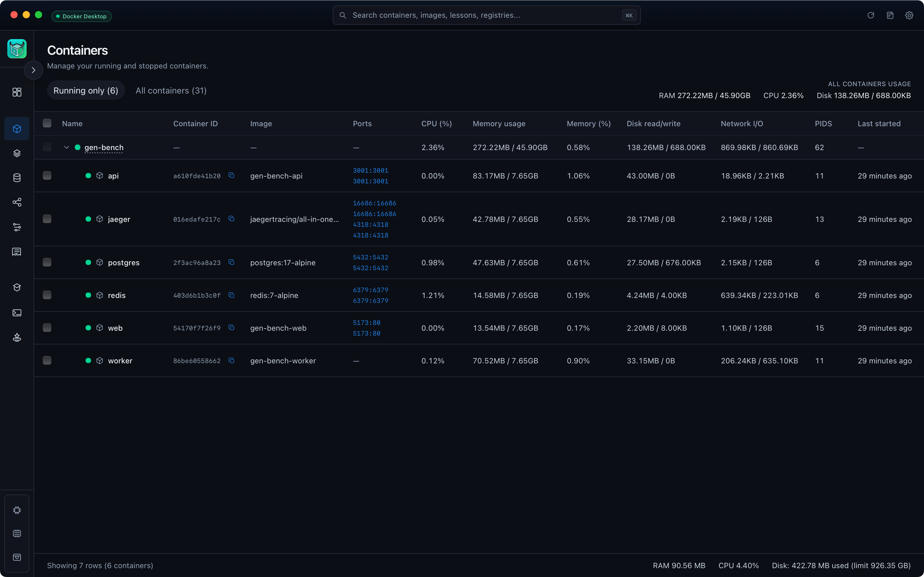Click the CPU chip icon in the sidebar
The image size is (924, 577).
(17, 510)
